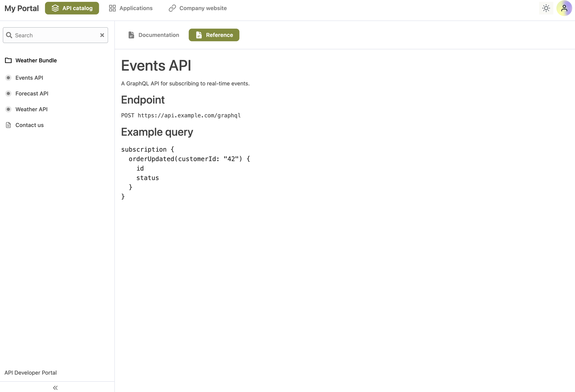
Task: Open Forecast API in the sidebar
Action: pyautogui.click(x=32, y=93)
